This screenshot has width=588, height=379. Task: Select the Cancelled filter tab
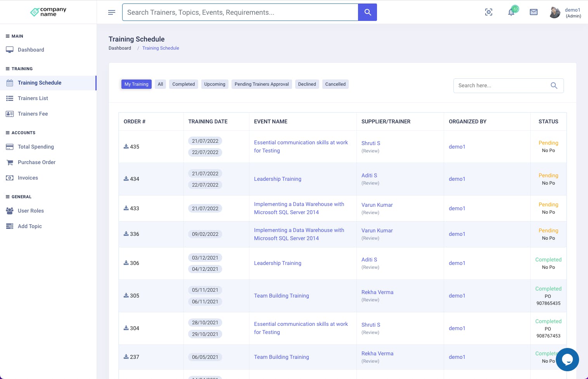(335, 84)
